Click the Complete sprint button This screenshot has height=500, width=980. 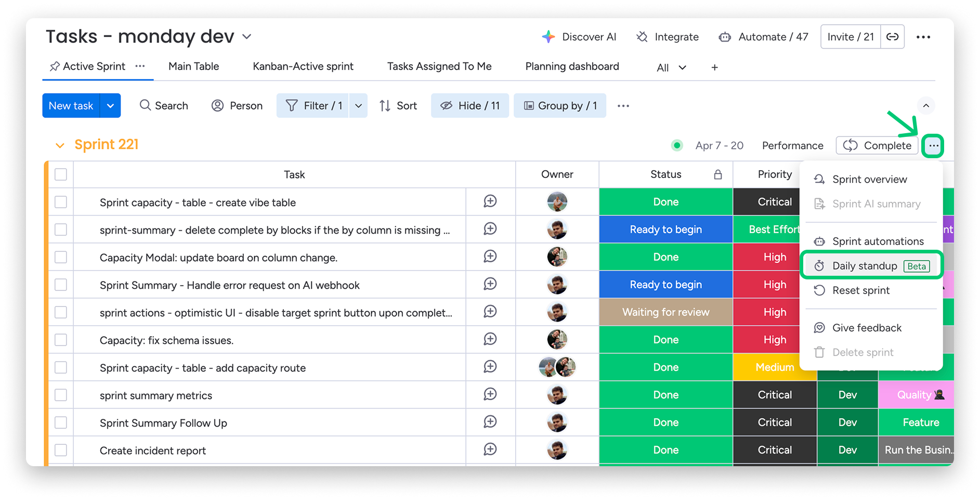[x=877, y=146]
